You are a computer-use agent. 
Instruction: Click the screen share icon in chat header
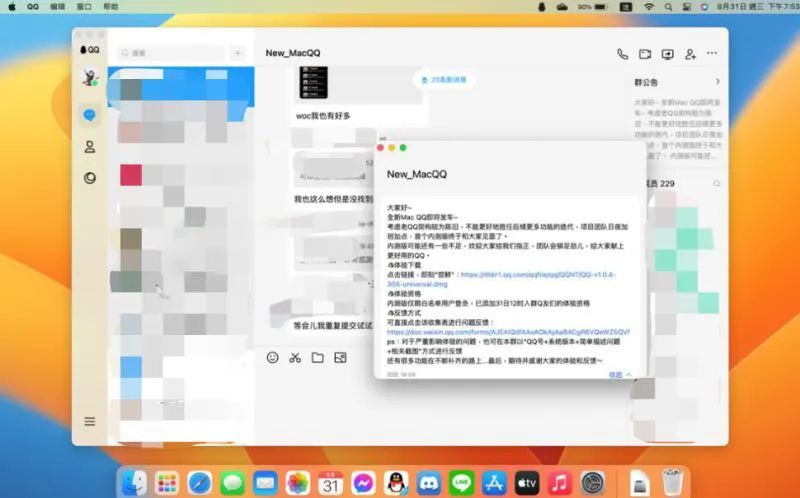click(667, 54)
